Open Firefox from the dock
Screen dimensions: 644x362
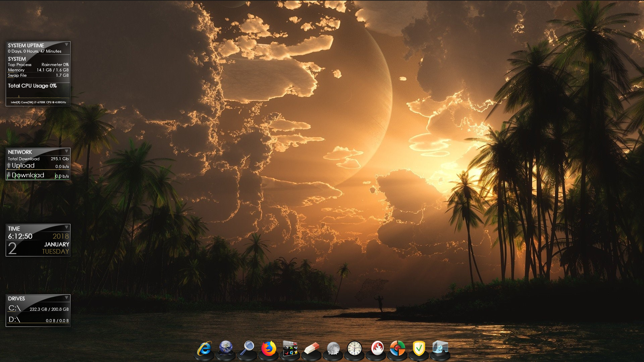coord(269,349)
